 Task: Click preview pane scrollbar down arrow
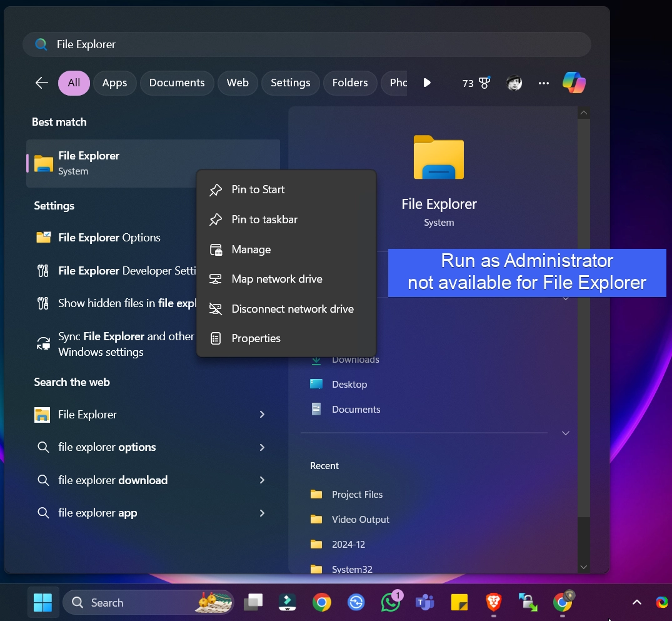tap(583, 567)
